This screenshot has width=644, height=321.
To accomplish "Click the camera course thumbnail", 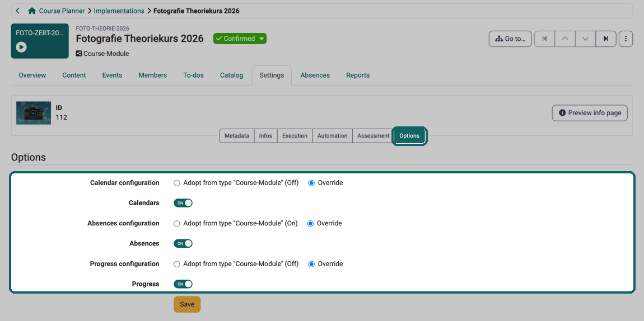I will click(x=34, y=113).
